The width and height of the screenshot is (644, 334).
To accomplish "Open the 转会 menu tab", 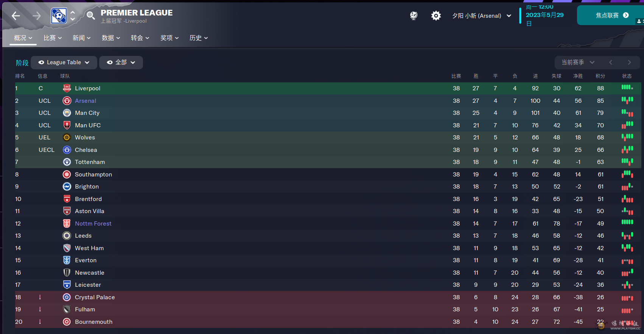I will coord(140,38).
